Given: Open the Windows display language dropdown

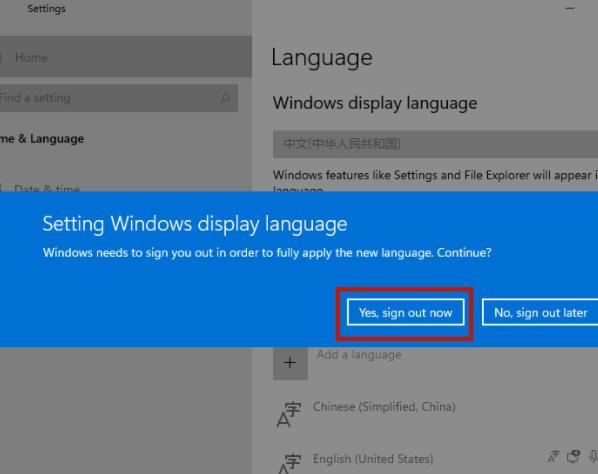Looking at the screenshot, I should click(x=435, y=144).
